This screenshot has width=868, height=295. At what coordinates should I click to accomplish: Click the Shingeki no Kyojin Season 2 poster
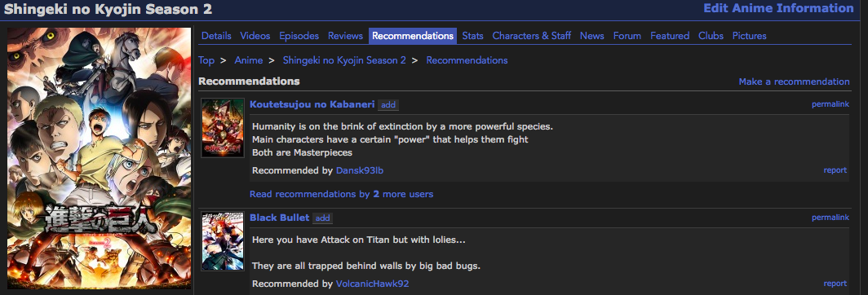click(x=99, y=158)
